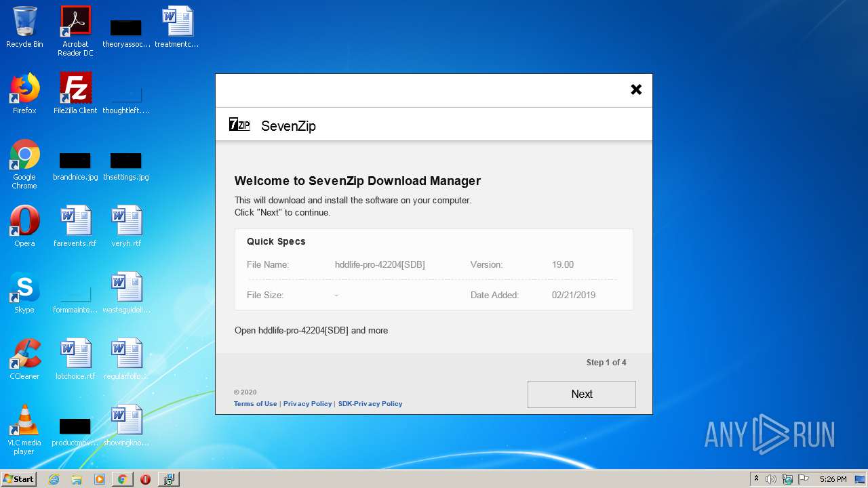
Task: Open CCleaner desktop shortcut
Action: click(24, 359)
